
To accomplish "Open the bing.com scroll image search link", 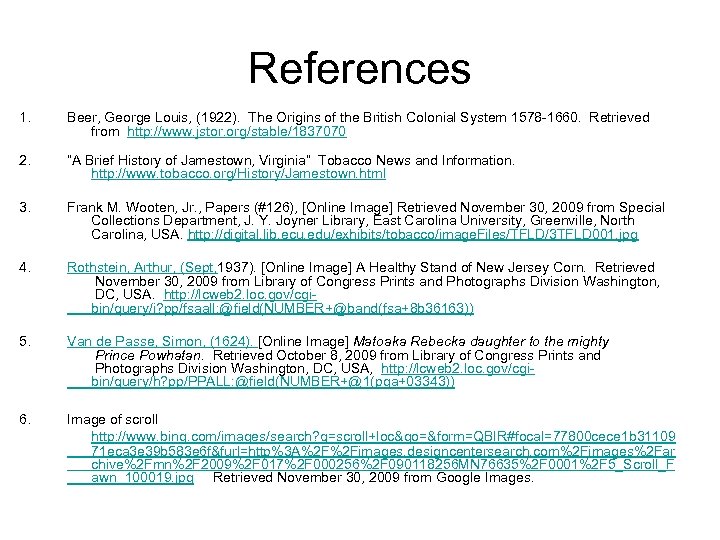I will [x=371, y=457].
